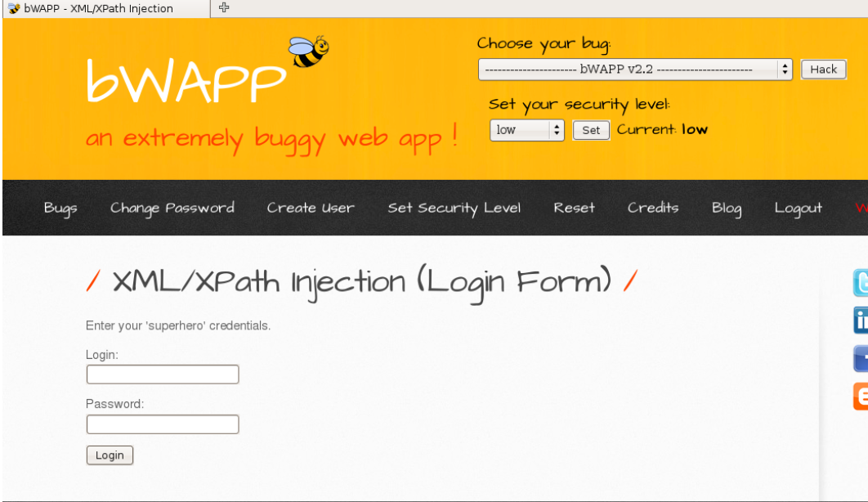Focus the Login text field

point(162,374)
